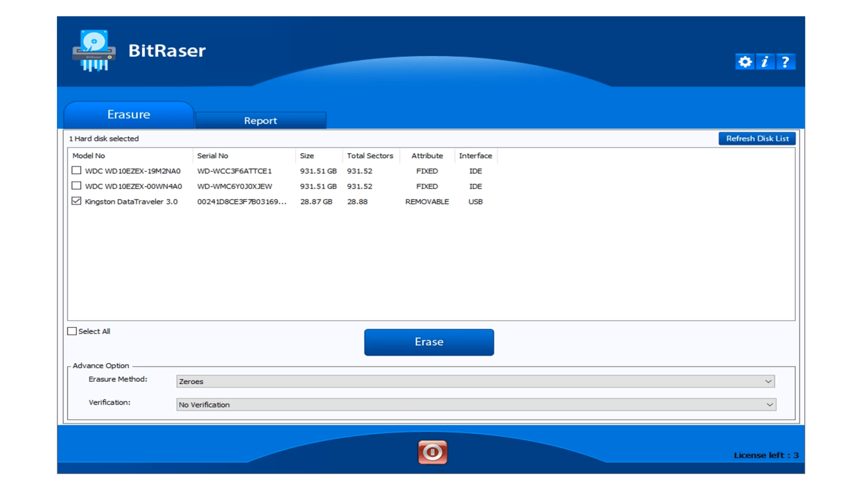The height and width of the screenshot is (488, 868).
Task: Tick the Select All checkbox
Action: 72,332
